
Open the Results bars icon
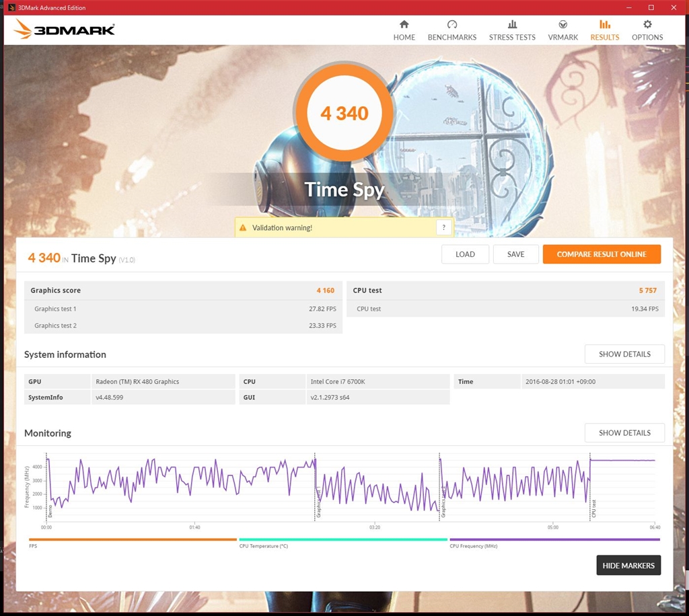coord(605,24)
